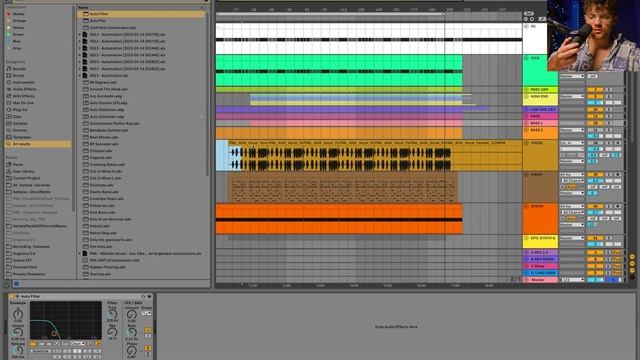Viewport: 640px width, 360px height.
Task: Select the Instruments category icon
Action: (x=9, y=82)
